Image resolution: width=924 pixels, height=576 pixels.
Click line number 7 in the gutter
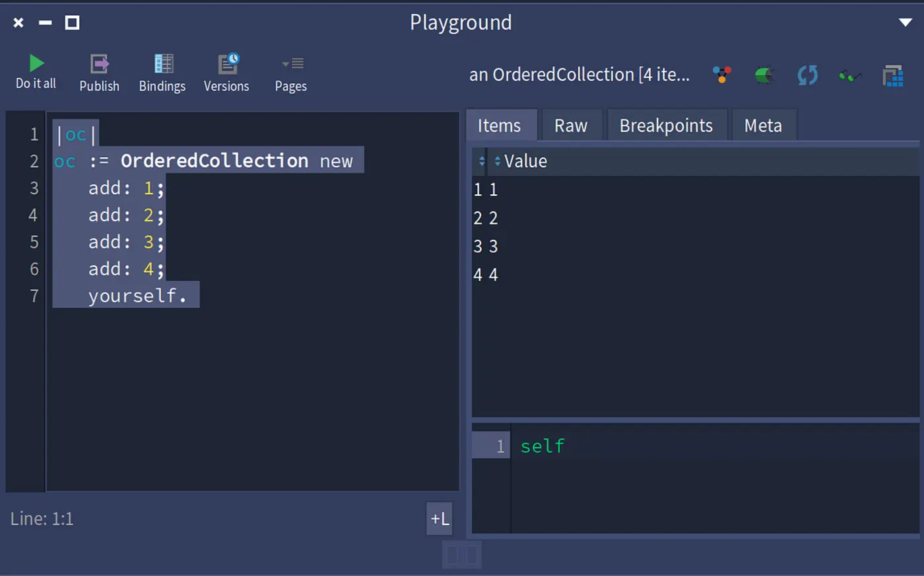(34, 296)
